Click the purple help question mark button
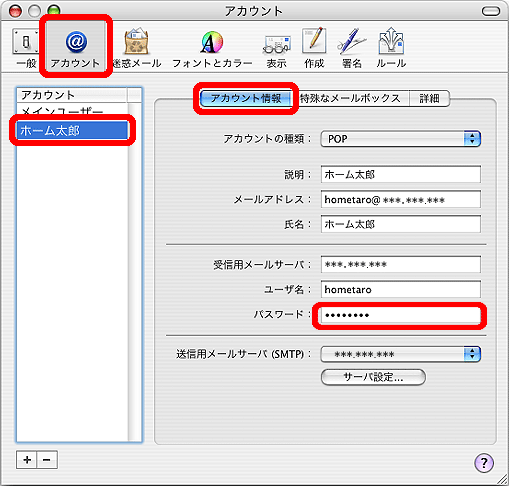The height and width of the screenshot is (486, 509). click(484, 463)
